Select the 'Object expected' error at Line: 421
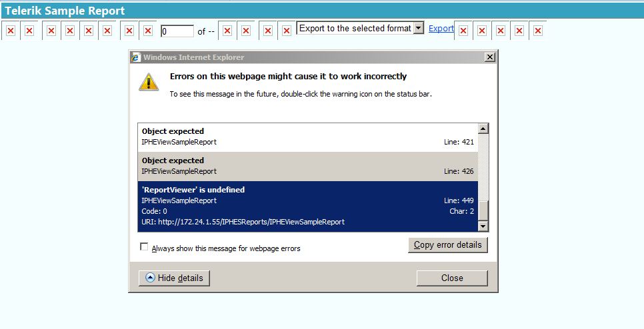 [x=308, y=137]
